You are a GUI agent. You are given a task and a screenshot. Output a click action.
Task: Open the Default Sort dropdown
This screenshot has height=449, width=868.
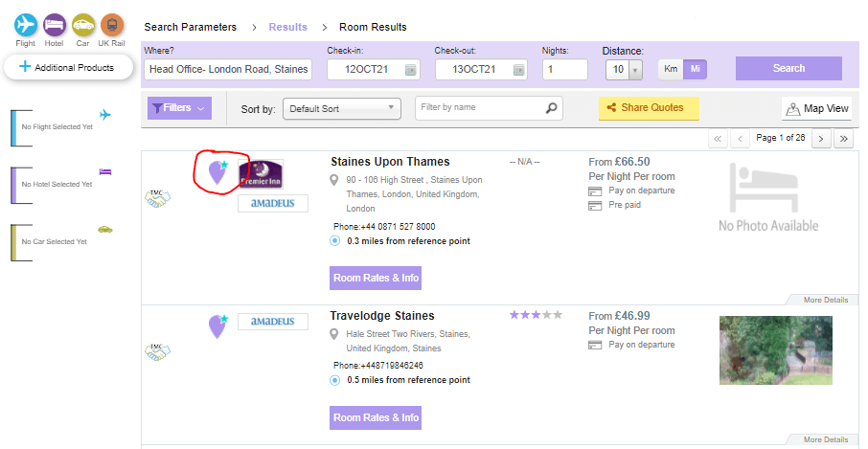tap(342, 109)
